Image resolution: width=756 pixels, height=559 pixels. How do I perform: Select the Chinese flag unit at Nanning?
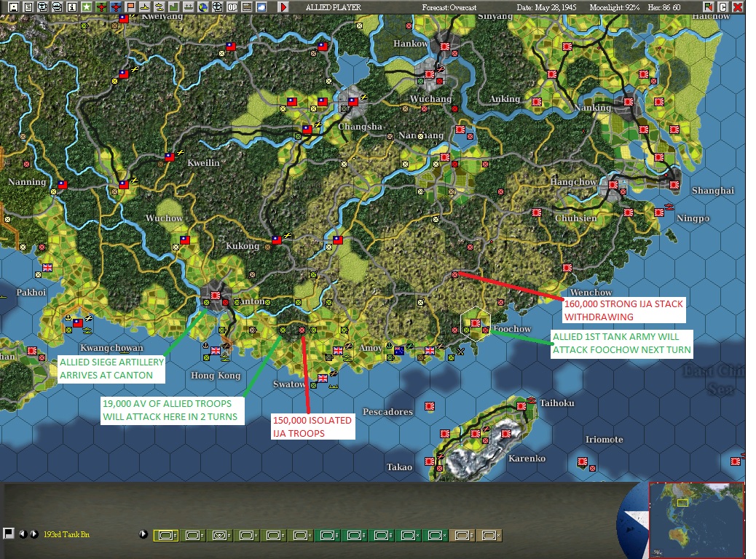[x=62, y=184]
